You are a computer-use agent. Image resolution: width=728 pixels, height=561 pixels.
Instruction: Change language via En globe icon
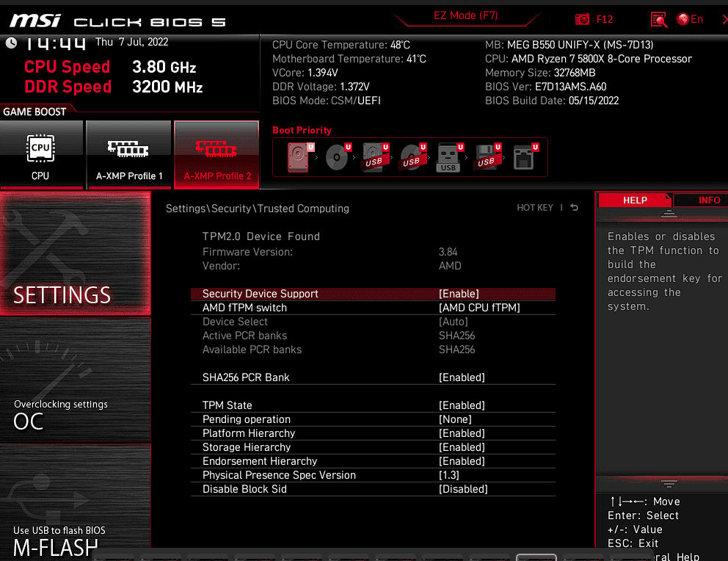coord(689,19)
